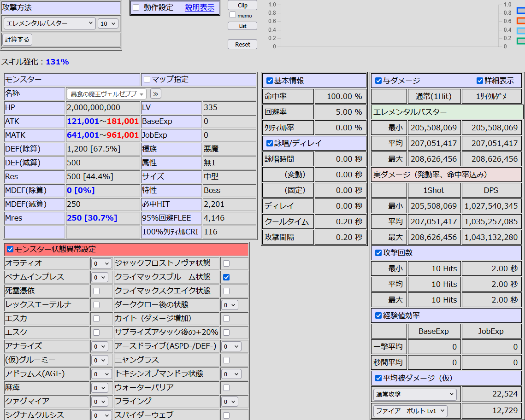Expand the 暴食の魔王ヴェルゼブブ monster dropdown

106,94
